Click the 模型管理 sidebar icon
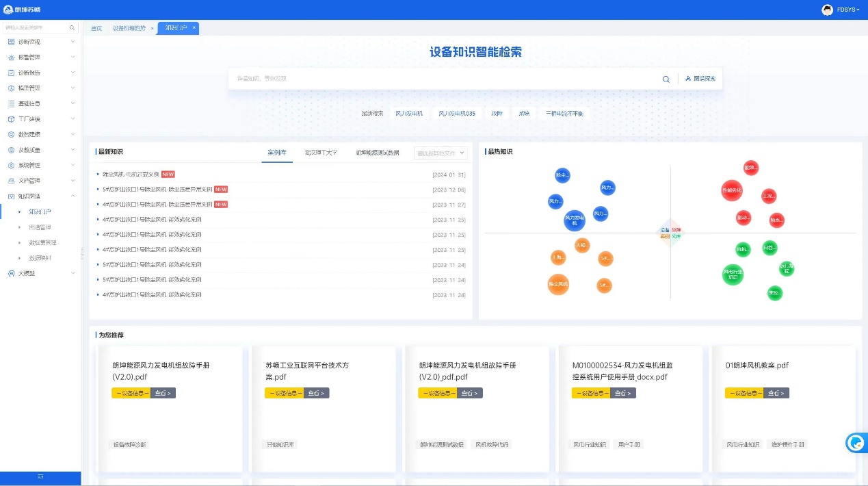Viewport: 868px width, 486px height. (x=11, y=88)
